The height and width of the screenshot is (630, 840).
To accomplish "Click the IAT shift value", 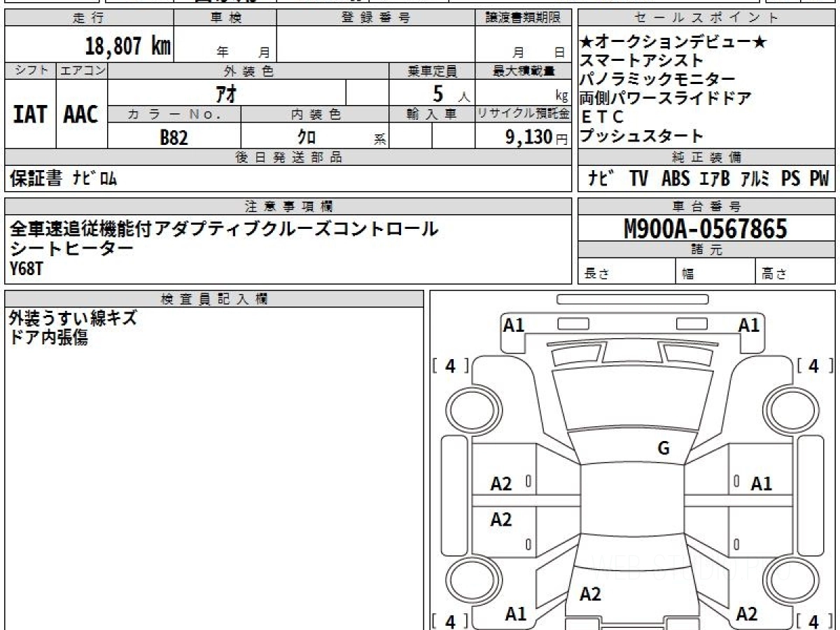I will (x=30, y=114).
